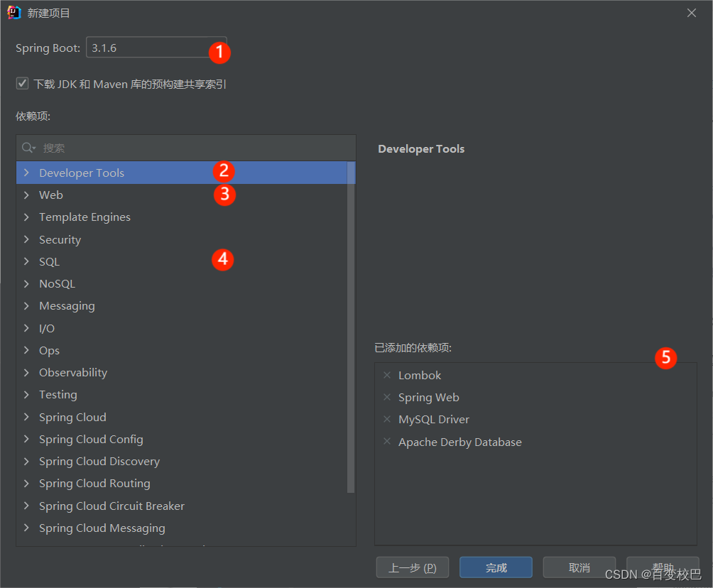Expand the Web category chevron
Image resolution: width=713 pixels, height=588 pixels.
pyautogui.click(x=26, y=195)
